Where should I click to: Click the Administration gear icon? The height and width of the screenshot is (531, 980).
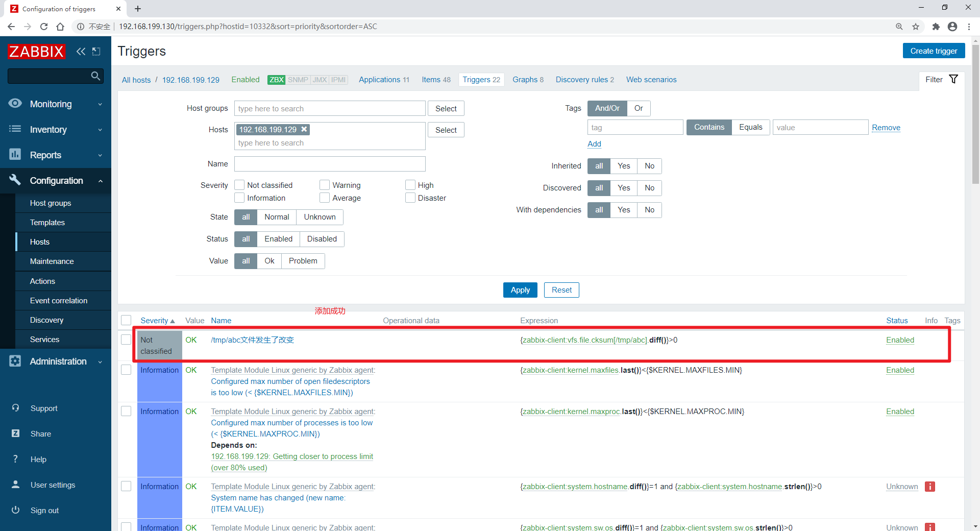coord(15,361)
